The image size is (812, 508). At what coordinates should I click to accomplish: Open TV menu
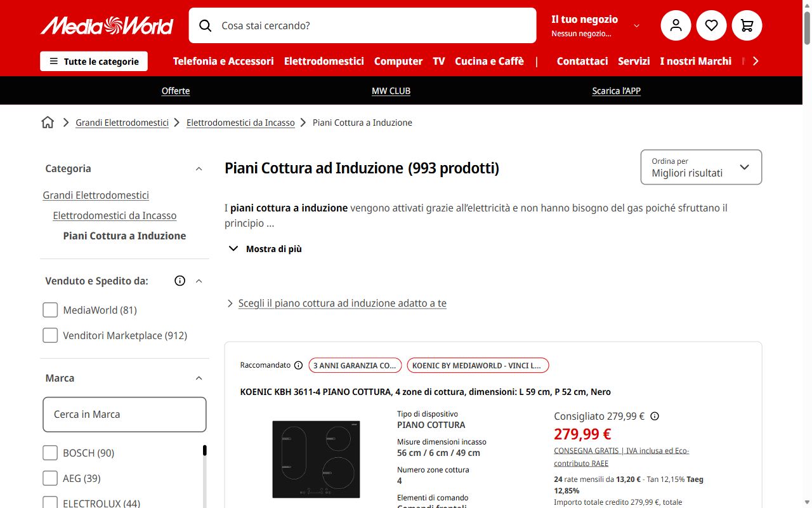[439, 61]
